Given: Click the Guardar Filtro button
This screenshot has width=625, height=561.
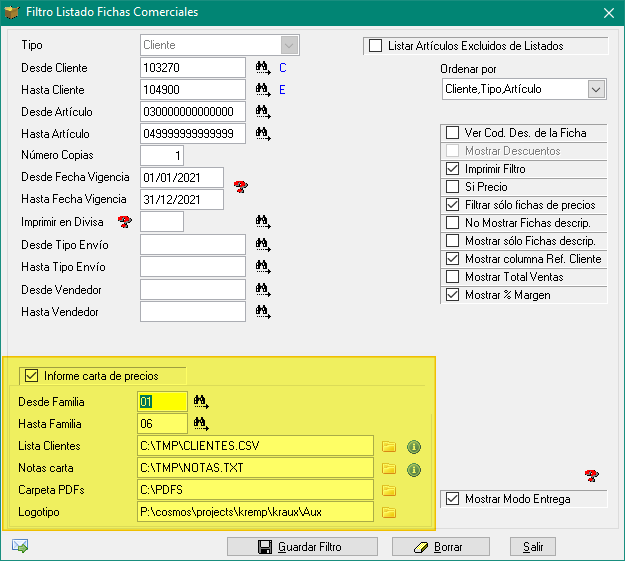Looking at the screenshot, I should [x=302, y=547].
